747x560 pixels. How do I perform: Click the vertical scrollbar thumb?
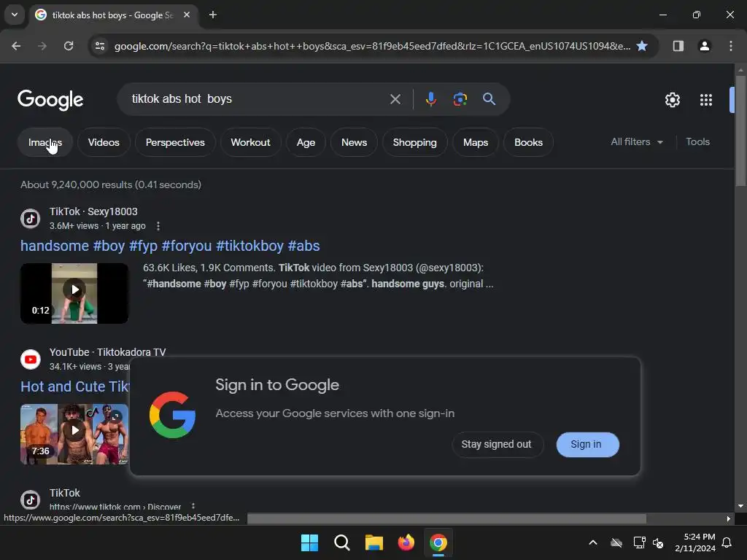point(740,131)
